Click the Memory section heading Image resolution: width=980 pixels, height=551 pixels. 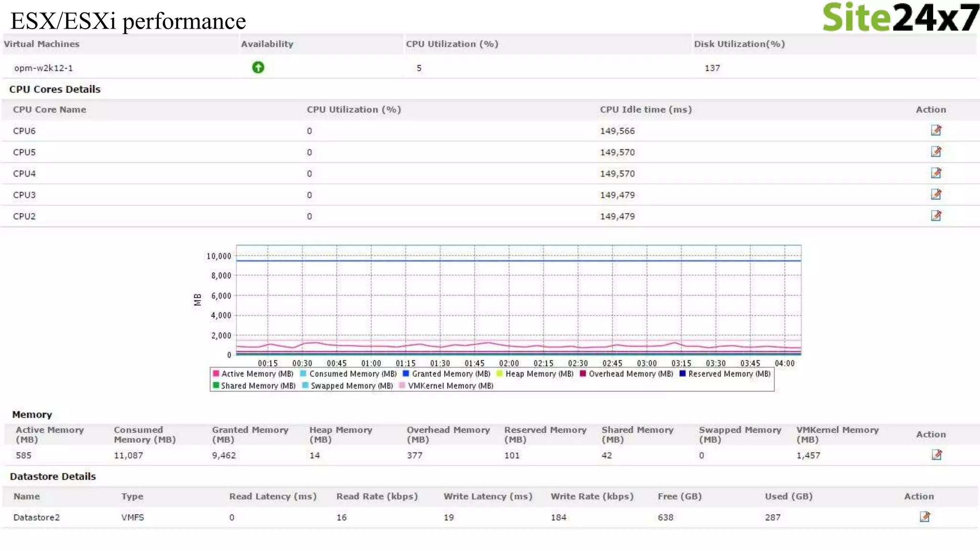[32, 414]
